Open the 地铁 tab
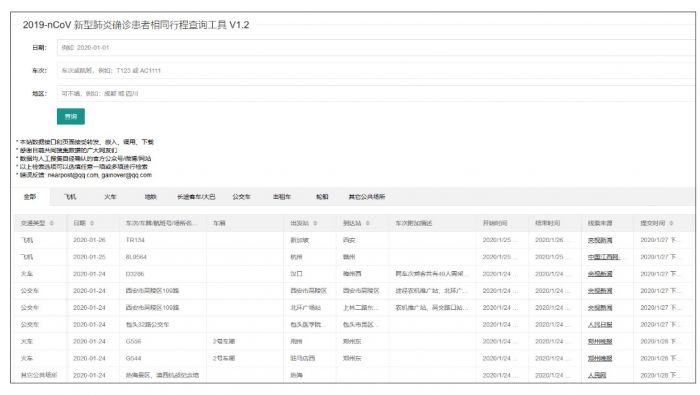The width and height of the screenshot is (700, 395). 150,197
